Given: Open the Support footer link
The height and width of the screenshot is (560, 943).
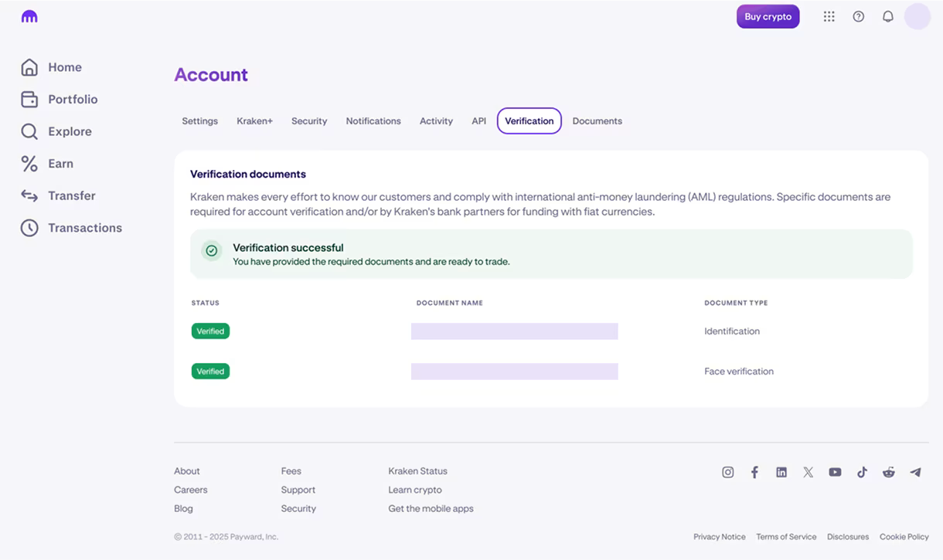Looking at the screenshot, I should point(298,490).
